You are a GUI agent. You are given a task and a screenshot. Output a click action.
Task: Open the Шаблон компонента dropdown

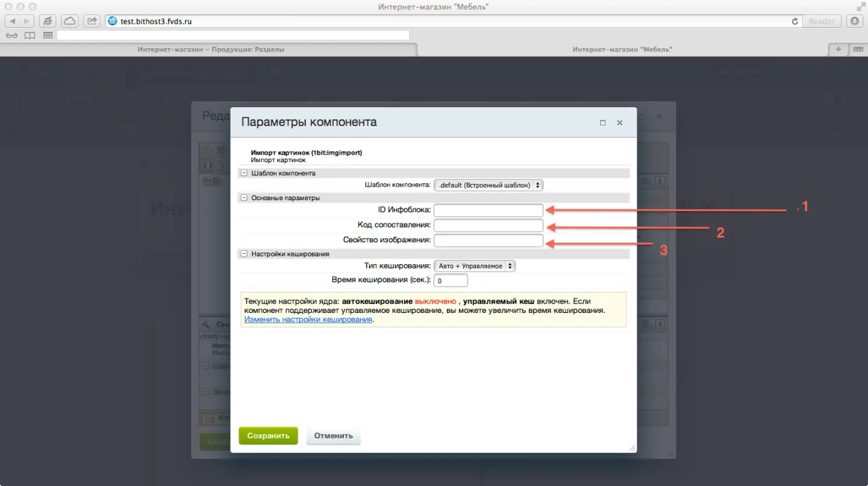click(x=488, y=185)
